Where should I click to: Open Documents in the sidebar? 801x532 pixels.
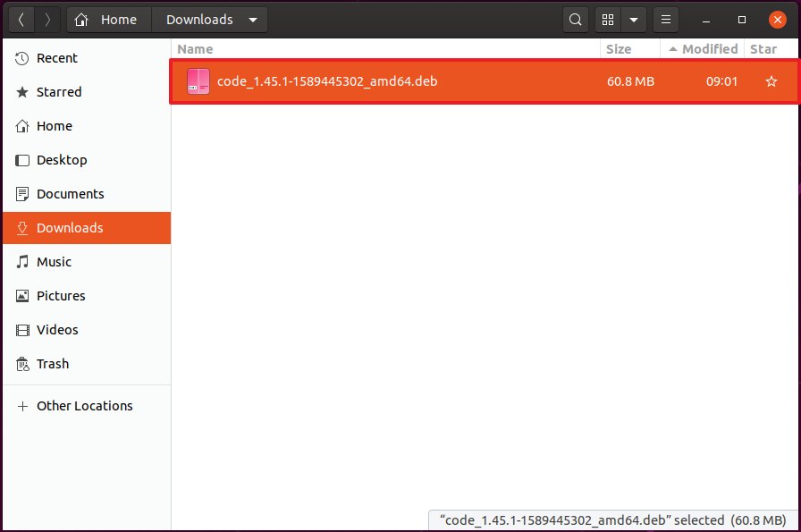tap(87, 194)
